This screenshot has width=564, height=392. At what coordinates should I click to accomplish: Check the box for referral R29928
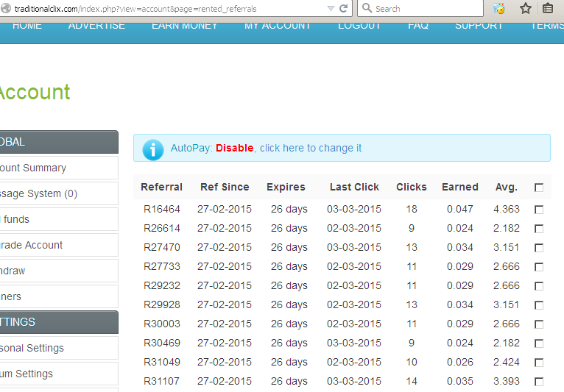539,305
